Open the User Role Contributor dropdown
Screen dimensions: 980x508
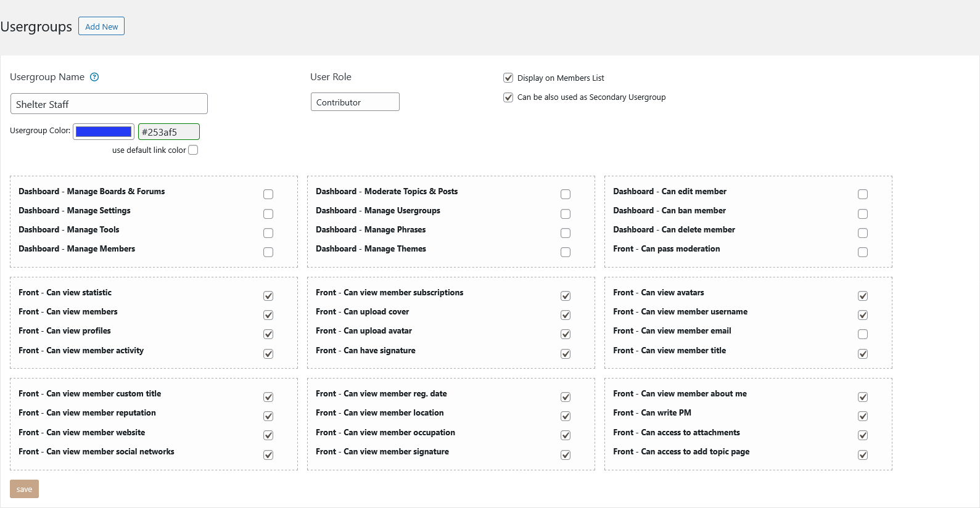355,102
